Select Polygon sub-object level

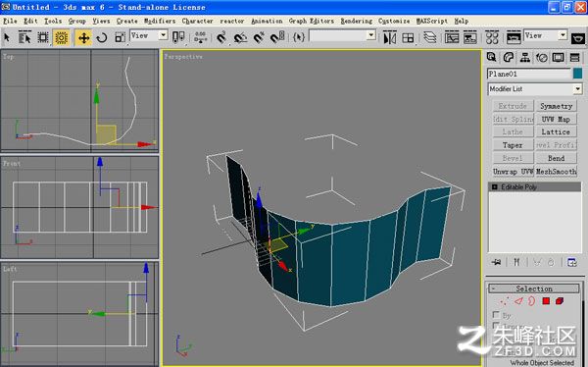click(546, 301)
